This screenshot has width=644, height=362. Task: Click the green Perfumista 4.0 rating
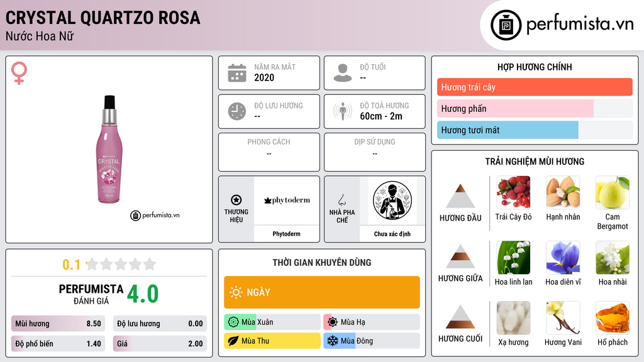pyautogui.click(x=143, y=294)
